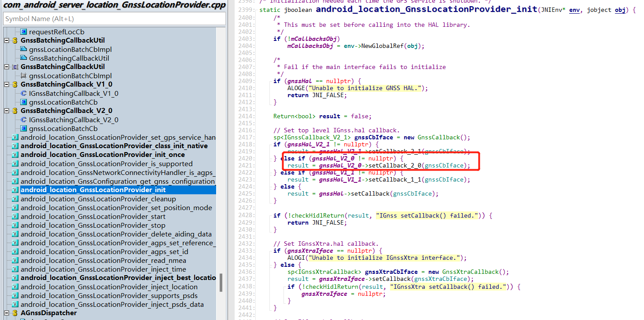Click function icon of GnssLocationProvider_class_init_native
Screen dimensions: 644x320
coord(15,146)
